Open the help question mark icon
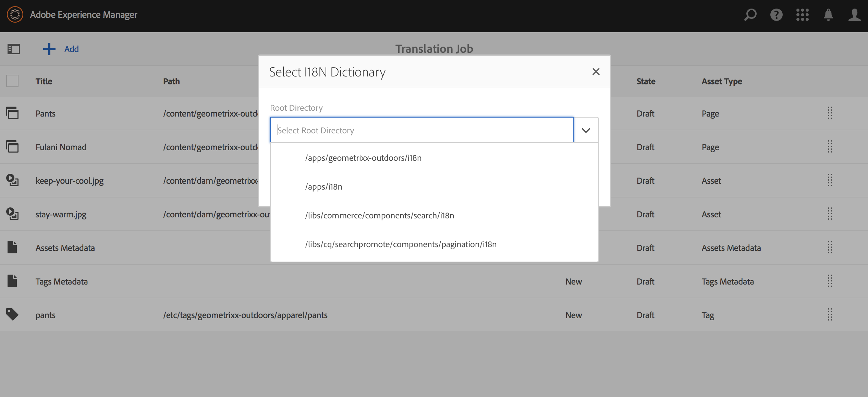Image resolution: width=868 pixels, height=397 pixels. point(776,15)
